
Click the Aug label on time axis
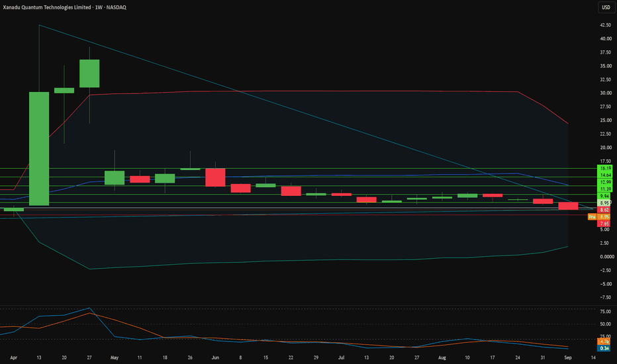tap(442, 357)
